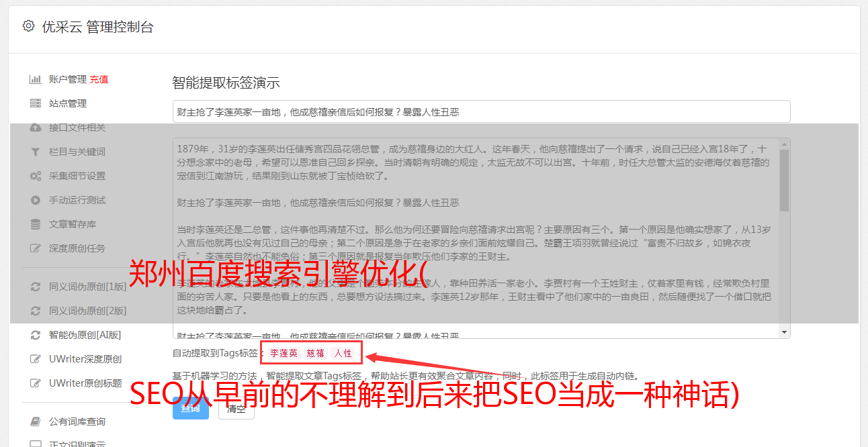868x447 pixels.
Task: Click the 栏目与关键词 filter icon
Action: coord(36,152)
